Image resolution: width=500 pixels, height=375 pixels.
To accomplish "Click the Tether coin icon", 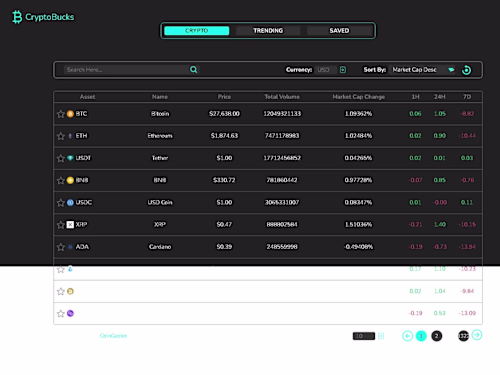I will pos(70,158).
